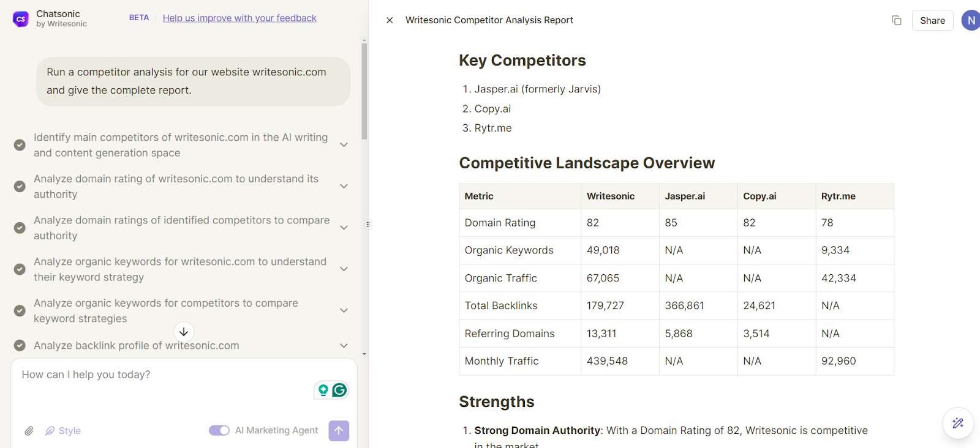Click the send message arrow button

coord(339,431)
